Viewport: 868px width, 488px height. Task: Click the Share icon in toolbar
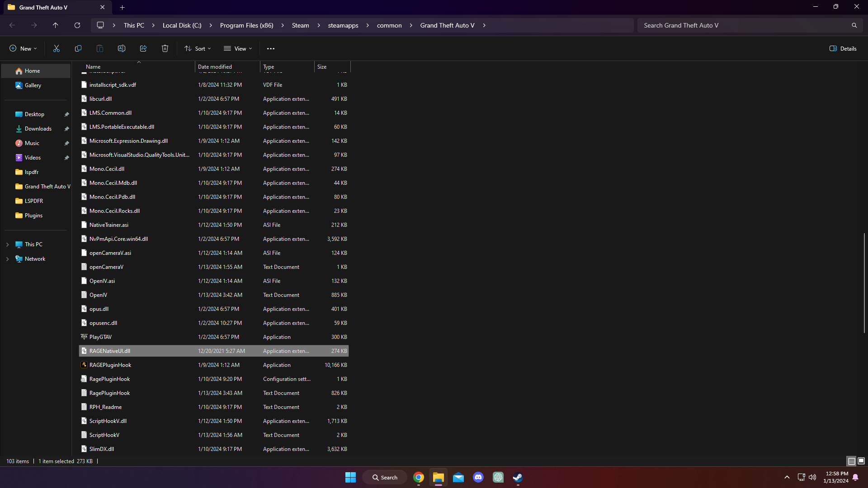143,48
